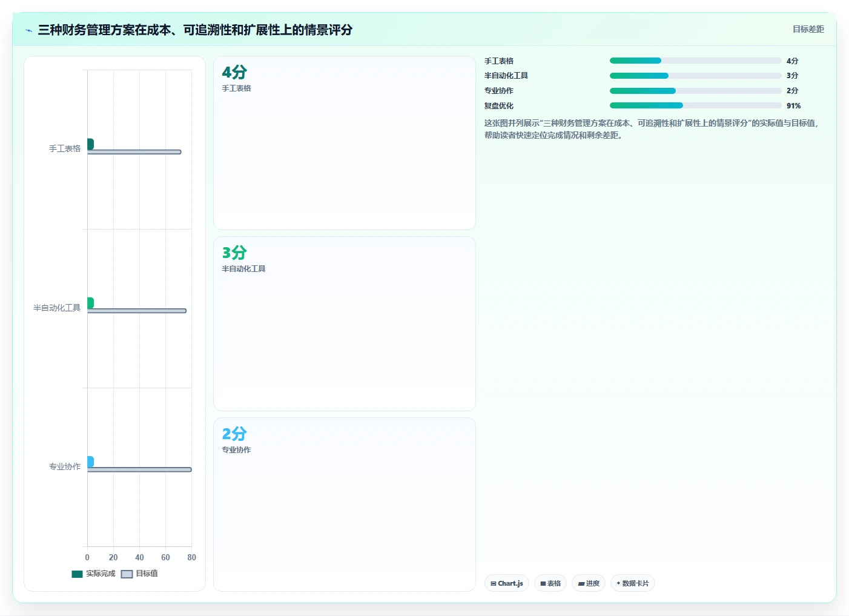This screenshot has height=616, width=849.
Task: Click the 手工表格 y-axis label
Action: [x=65, y=148]
